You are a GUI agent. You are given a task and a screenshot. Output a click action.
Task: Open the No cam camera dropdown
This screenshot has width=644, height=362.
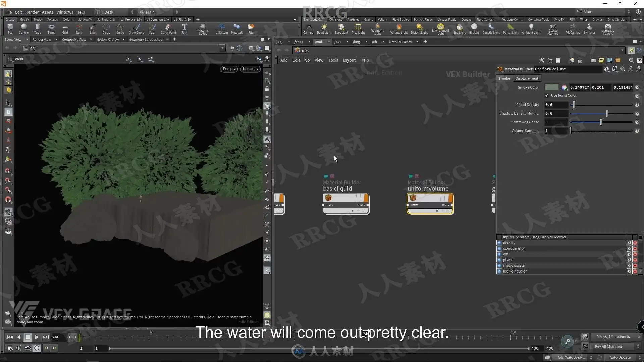pyautogui.click(x=251, y=69)
